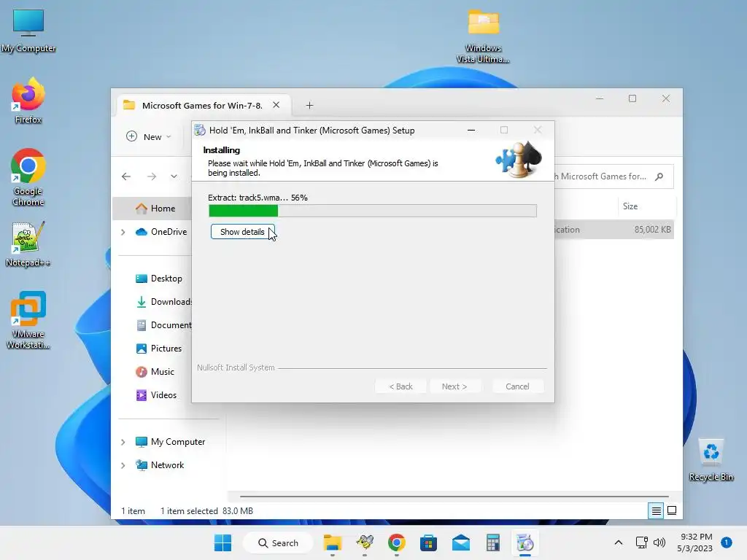Click the Back button in setup

[400, 386]
